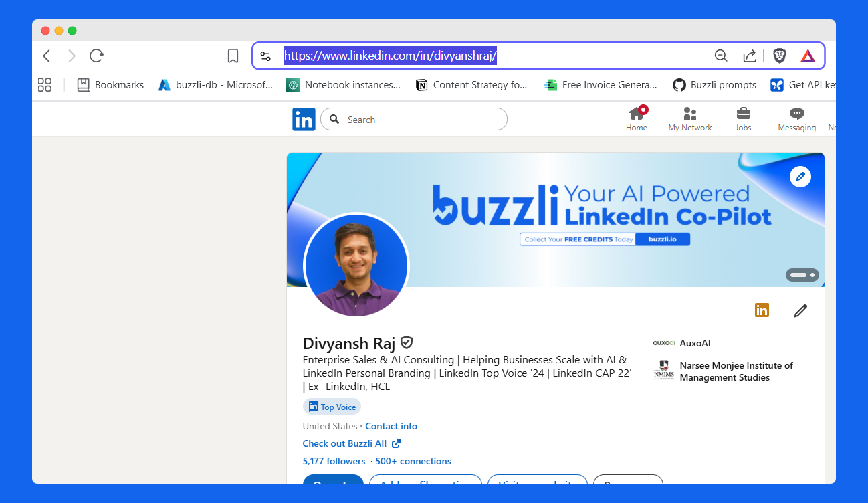Click Divyansh Raj's circular profile photo

(x=356, y=265)
